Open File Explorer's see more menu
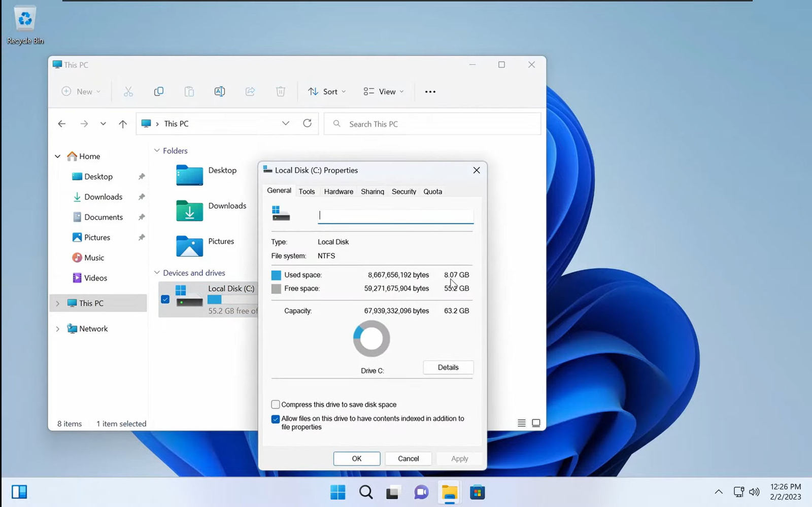This screenshot has width=812, height=507. [430, 91]
